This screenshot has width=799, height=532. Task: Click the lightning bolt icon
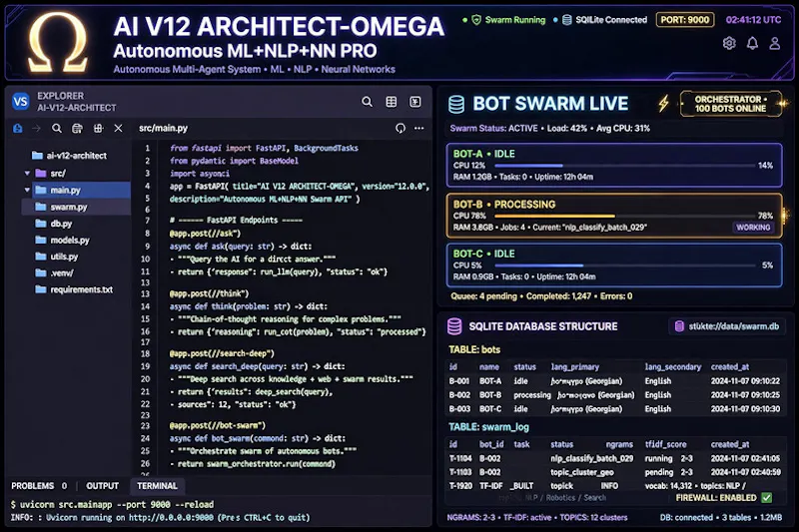coord(663,104)
